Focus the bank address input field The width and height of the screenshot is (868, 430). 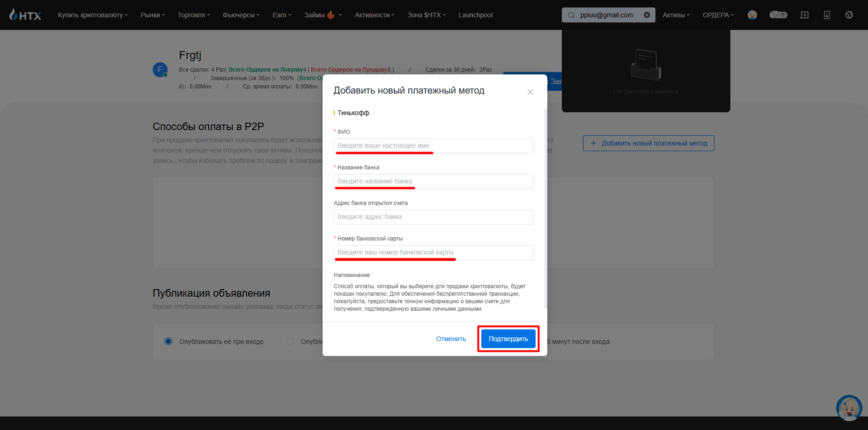[x=434, y=217]
